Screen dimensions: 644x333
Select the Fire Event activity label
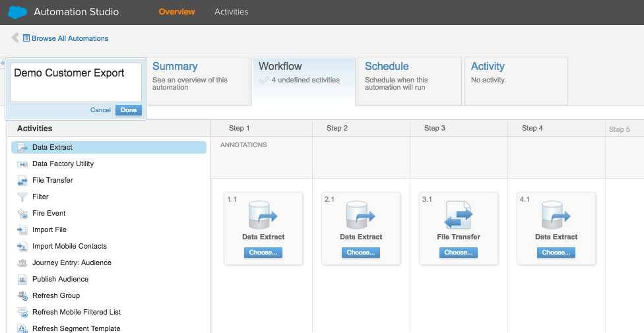[x=49, y=213]
